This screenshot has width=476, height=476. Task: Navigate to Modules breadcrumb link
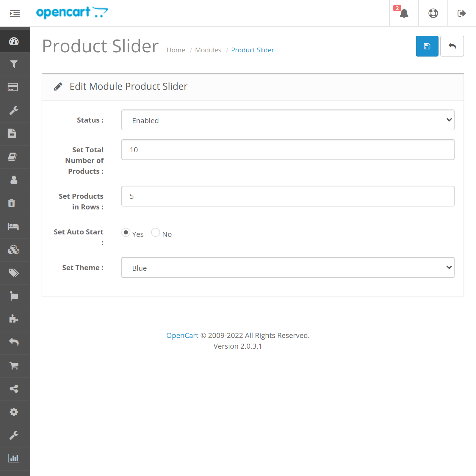(208, 50)
